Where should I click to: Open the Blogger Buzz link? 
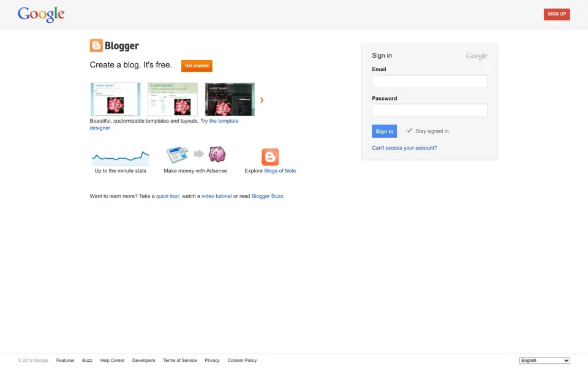tap(267, 196)
